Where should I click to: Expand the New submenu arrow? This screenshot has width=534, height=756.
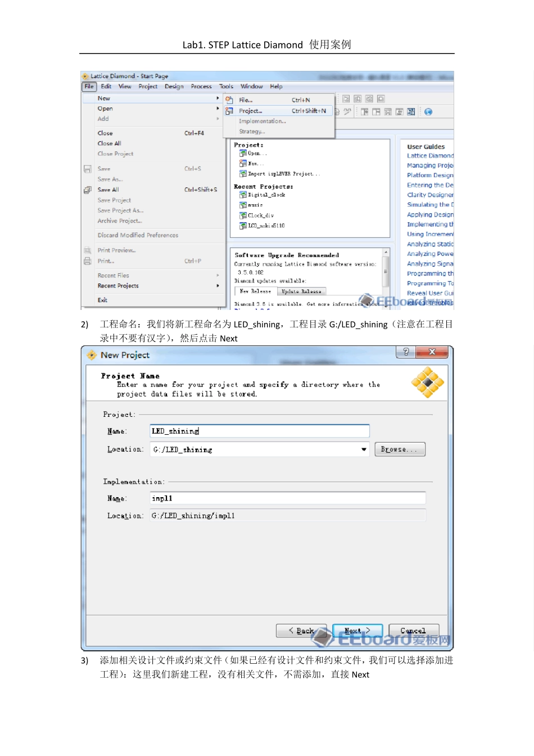click(218, 98)
